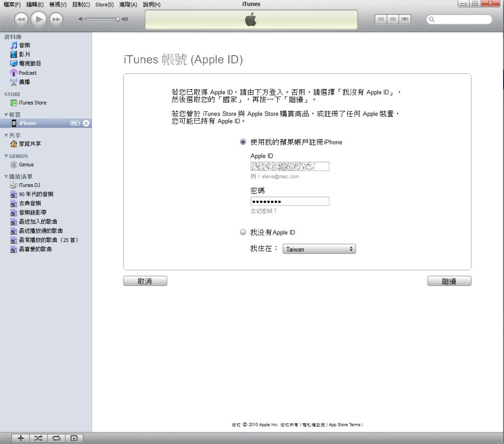Click the 取消 cancel button
504x444 pixels.
145,281
